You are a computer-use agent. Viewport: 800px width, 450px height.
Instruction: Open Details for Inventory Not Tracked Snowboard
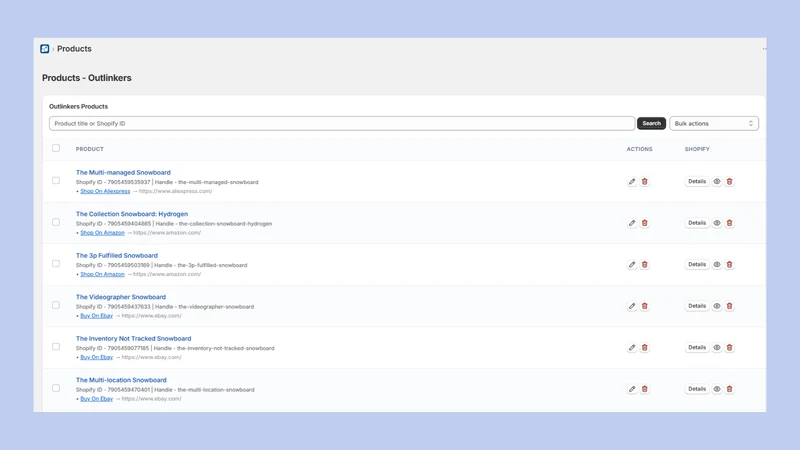[x=697, y=347]
